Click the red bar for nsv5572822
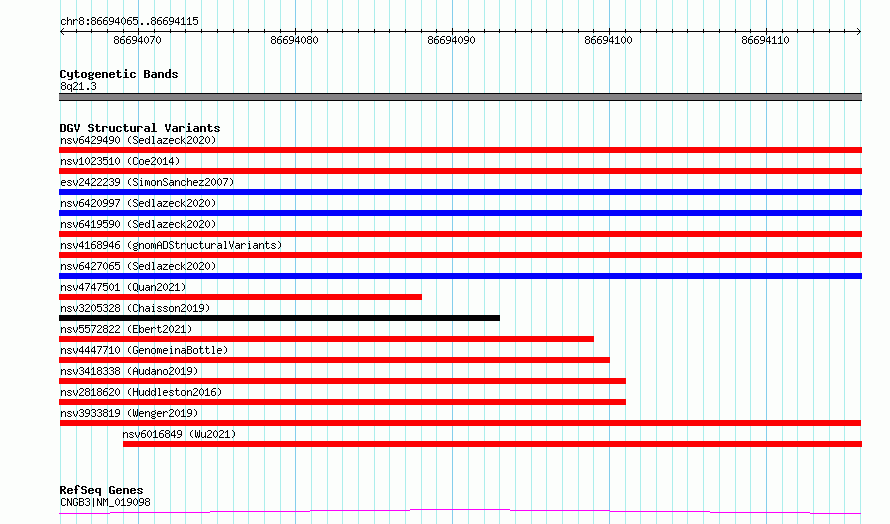This screenshot has width=890, height=524. [x=326, y=339]
